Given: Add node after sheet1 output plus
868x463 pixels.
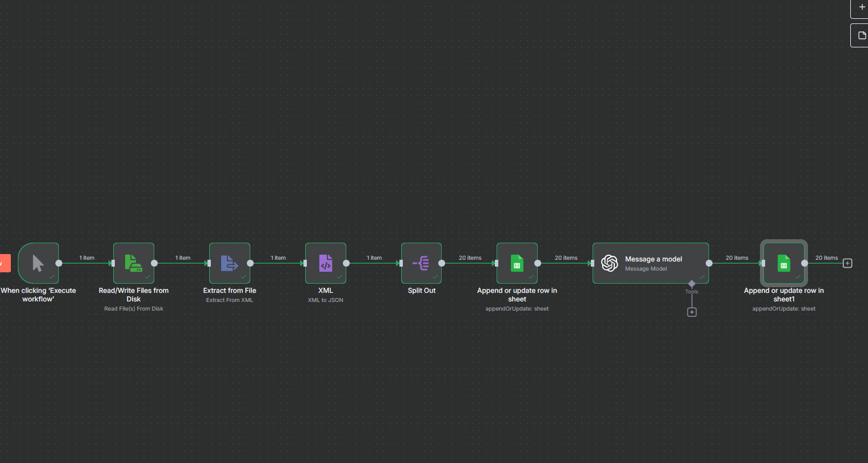Looking at the screenshot, I should [847, 263].
